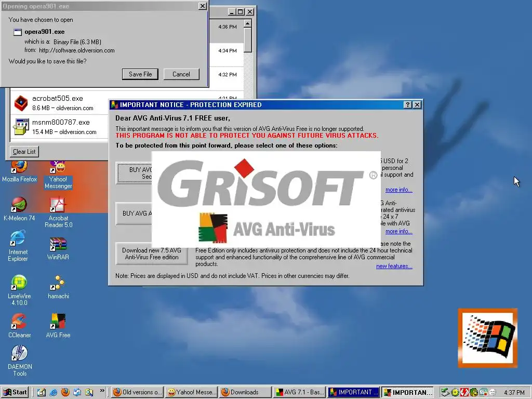Click the acrobat505.exe file icon in Downloads

21,103
